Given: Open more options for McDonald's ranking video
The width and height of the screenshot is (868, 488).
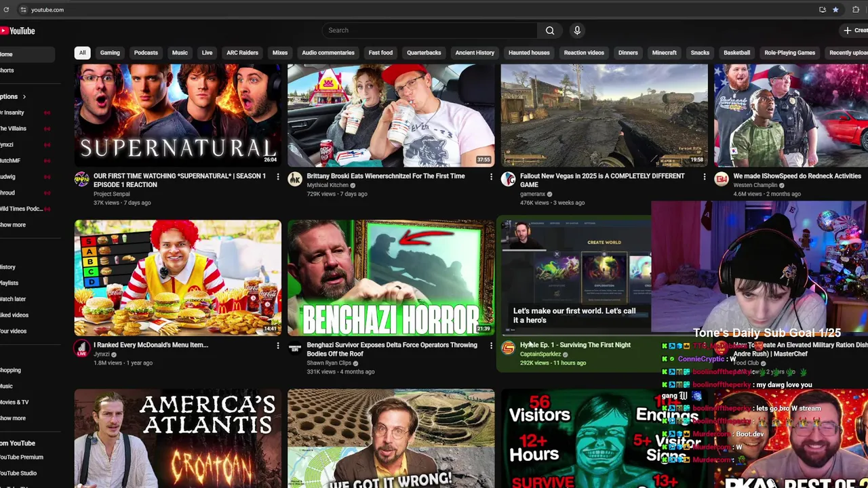Looking at the screenshot, I should coord(277,346).
